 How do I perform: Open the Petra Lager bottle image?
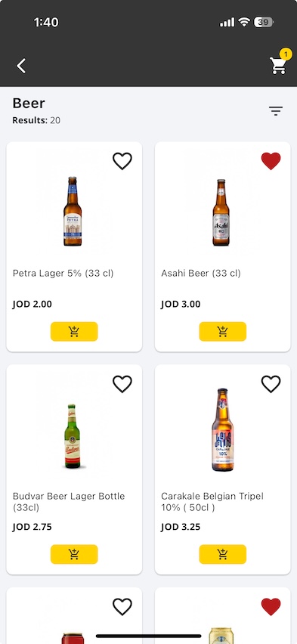coord(73,211)
